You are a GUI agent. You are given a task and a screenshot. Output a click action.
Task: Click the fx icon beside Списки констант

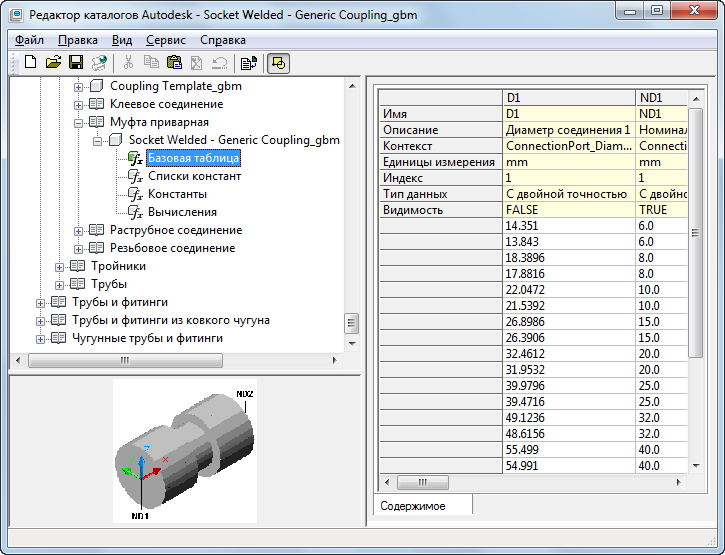(x=135, y=176)
